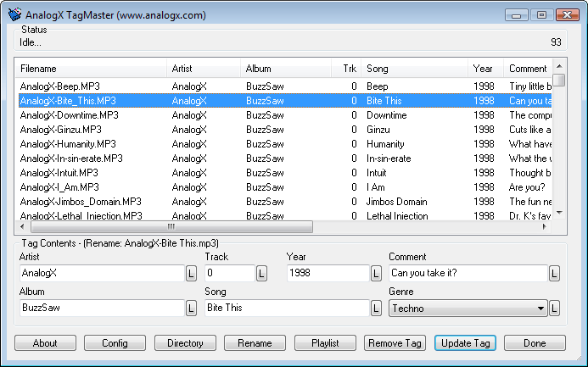Click into the Artist input field

click(102, 273)
